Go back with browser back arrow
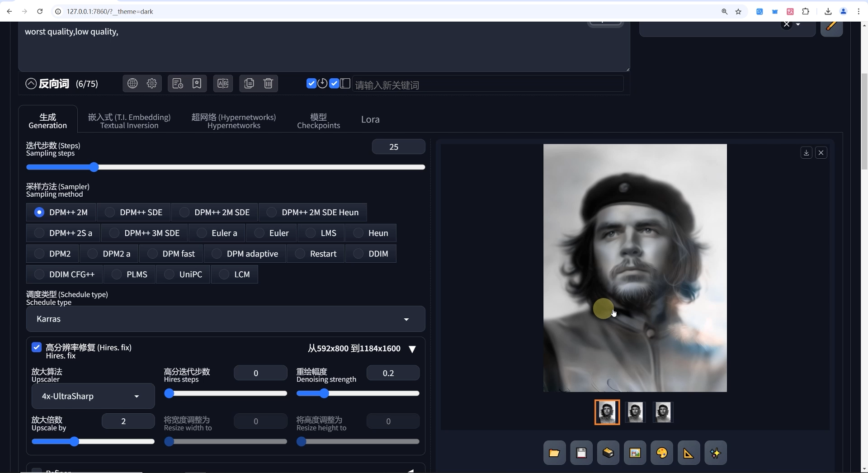868x473 pixels. [x=9, y=11]
